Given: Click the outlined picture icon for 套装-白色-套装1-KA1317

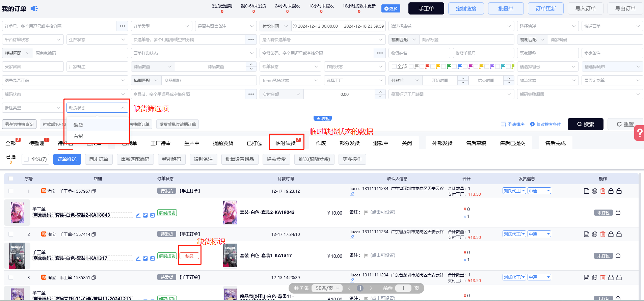Looking at the screenshot, I should coord(153,258).
